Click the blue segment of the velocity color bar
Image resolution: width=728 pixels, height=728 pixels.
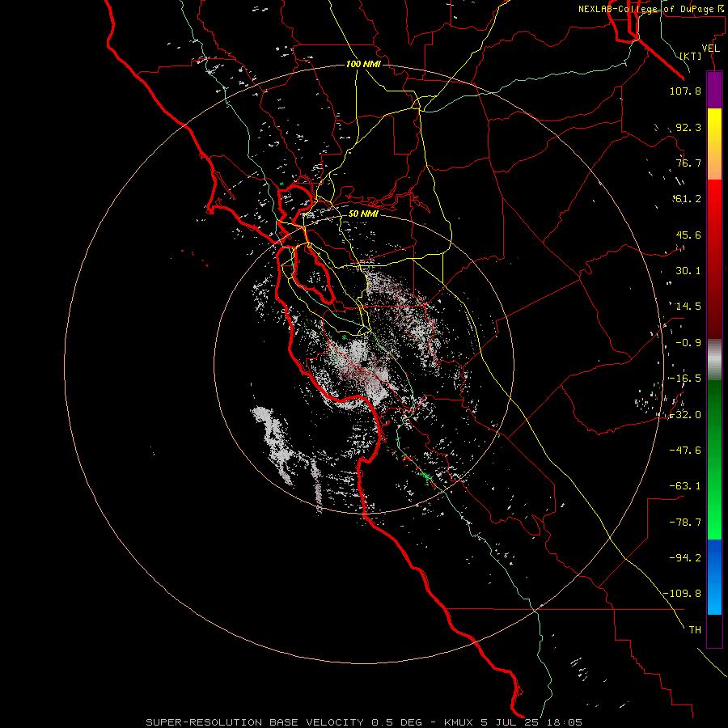(x=714, y=577)
